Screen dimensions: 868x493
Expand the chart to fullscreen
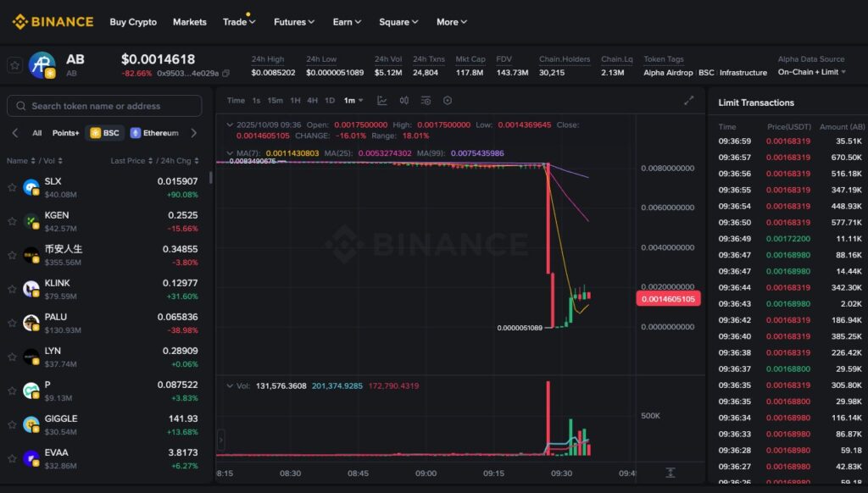688,101
